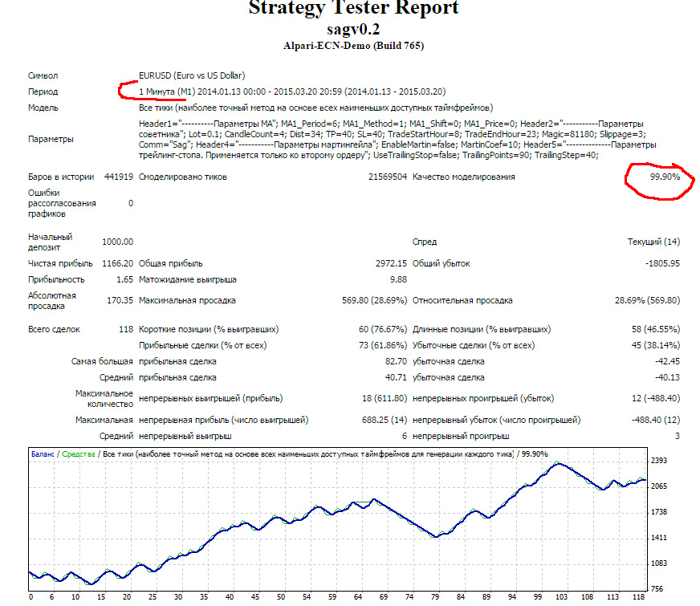Select Общий убыток value -1805.95
The height and width of the screenshot is (606, 700).
[662, 263]
